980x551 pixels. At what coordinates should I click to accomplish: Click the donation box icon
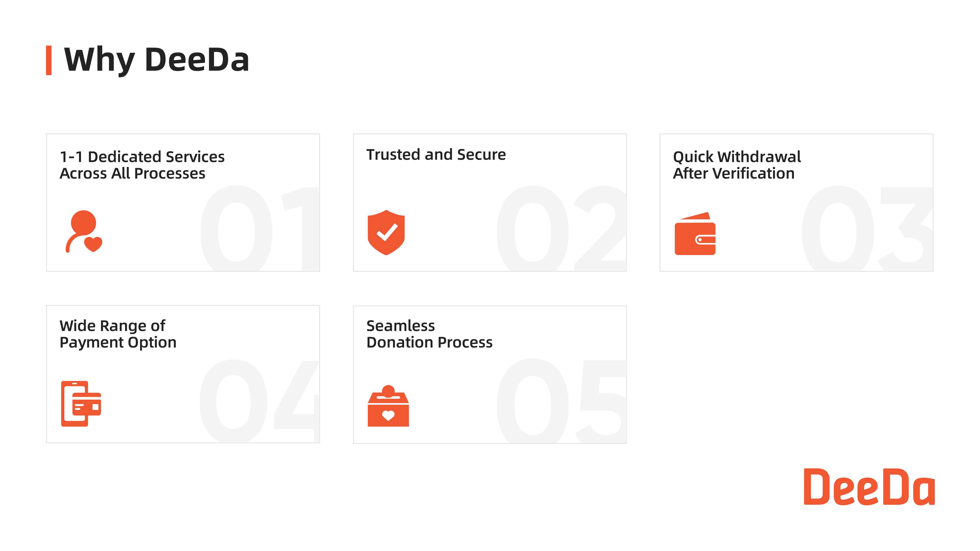tap(388, 406)
